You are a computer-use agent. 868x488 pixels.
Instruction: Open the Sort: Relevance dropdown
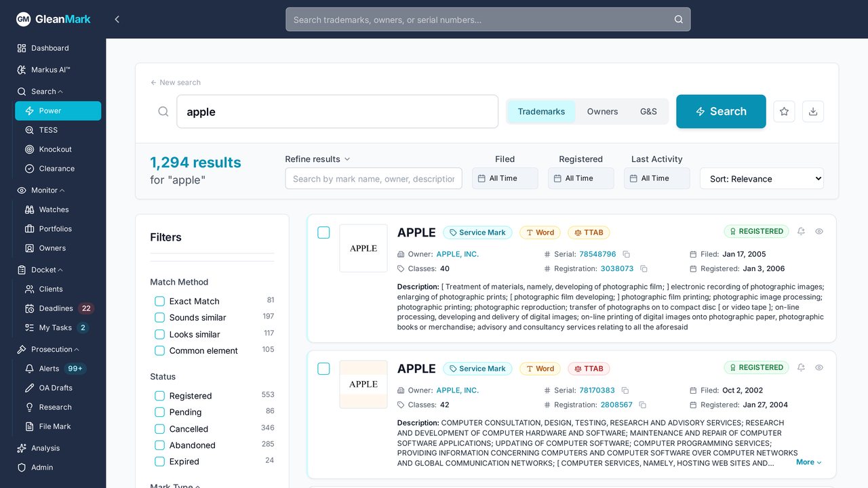[762, 178]
